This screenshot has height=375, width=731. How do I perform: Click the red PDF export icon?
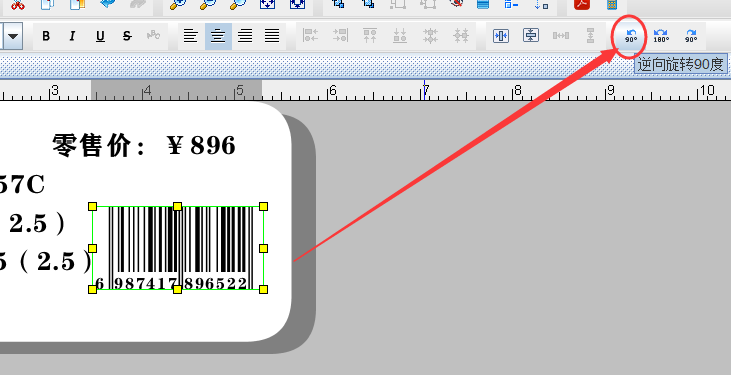[582, 5]
